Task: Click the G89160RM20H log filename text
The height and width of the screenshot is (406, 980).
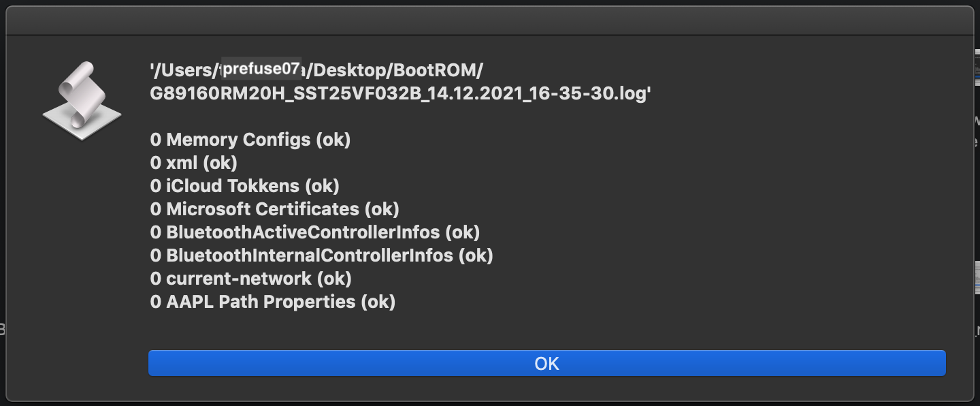Action: pos(401,93)
